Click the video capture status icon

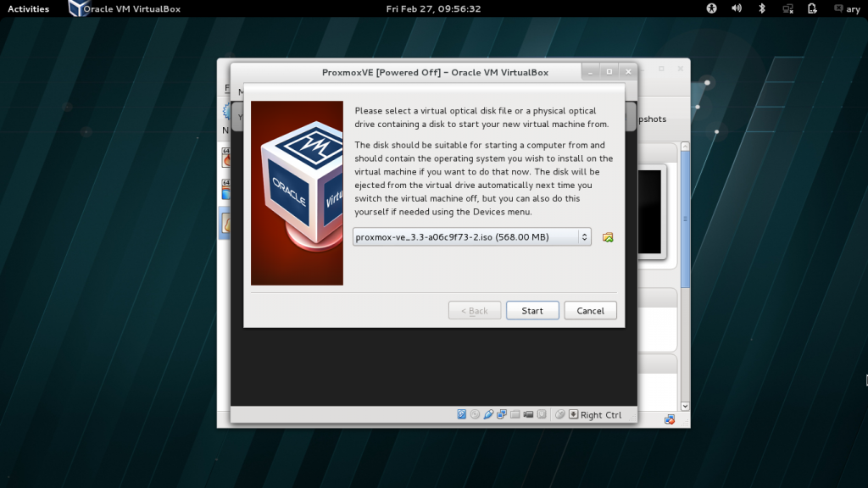pos(528,414)
